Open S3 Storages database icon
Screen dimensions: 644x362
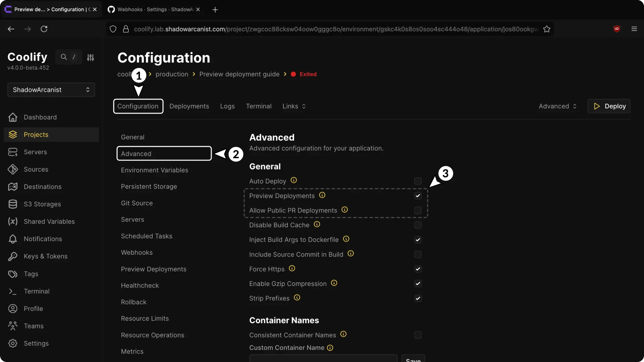[x=13, y=204]
